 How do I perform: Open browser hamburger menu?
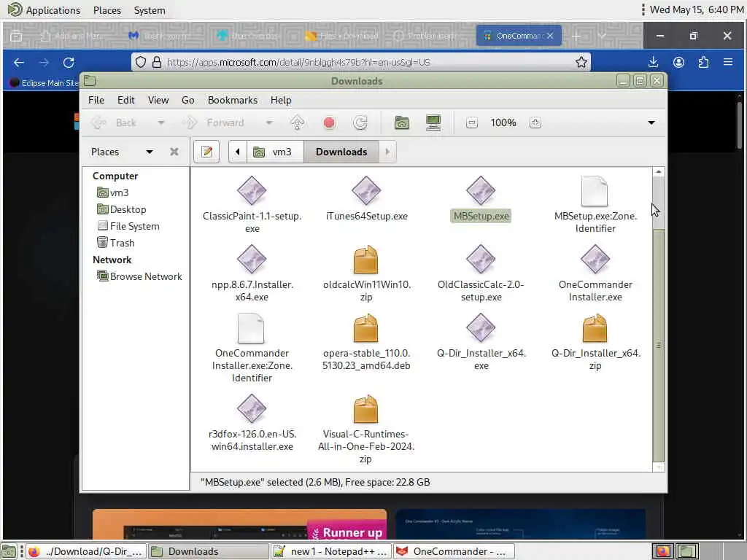coord(728,62)
